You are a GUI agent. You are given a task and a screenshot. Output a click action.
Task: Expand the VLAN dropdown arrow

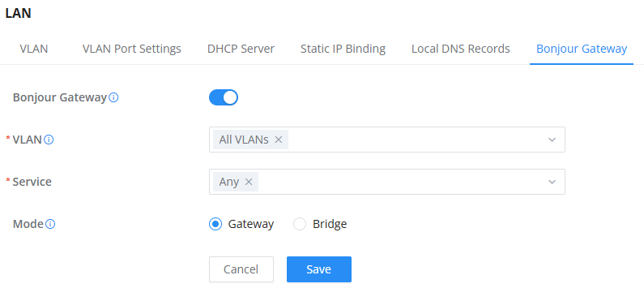click(x=552, y=140)
